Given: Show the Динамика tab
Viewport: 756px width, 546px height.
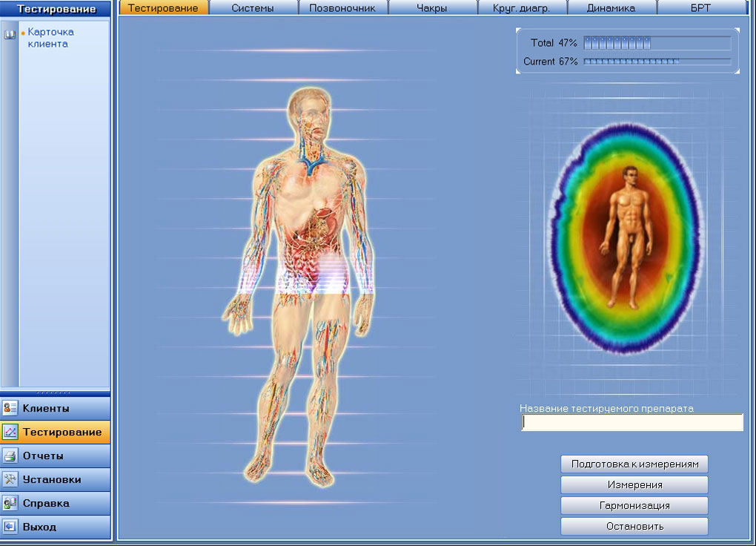Looking at the screenshot, I should pos(611,7).
